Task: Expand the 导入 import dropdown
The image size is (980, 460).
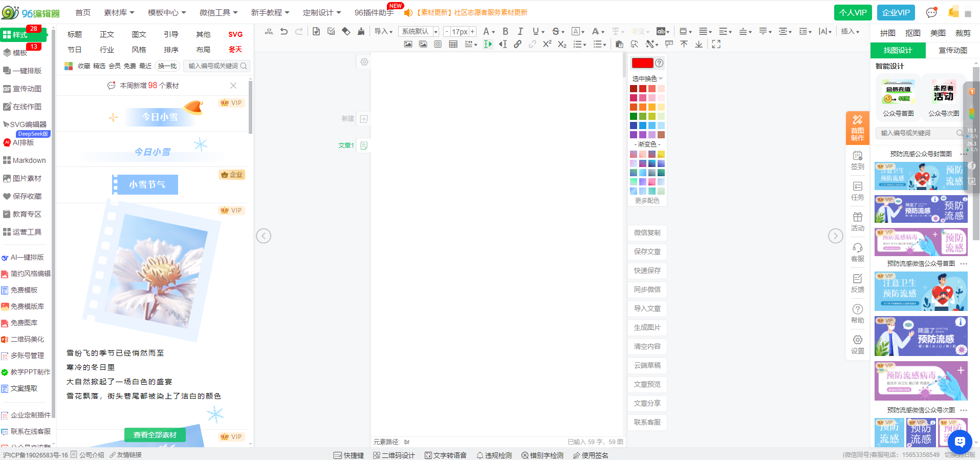Action: pyautogui.click(x=383, y=32)
